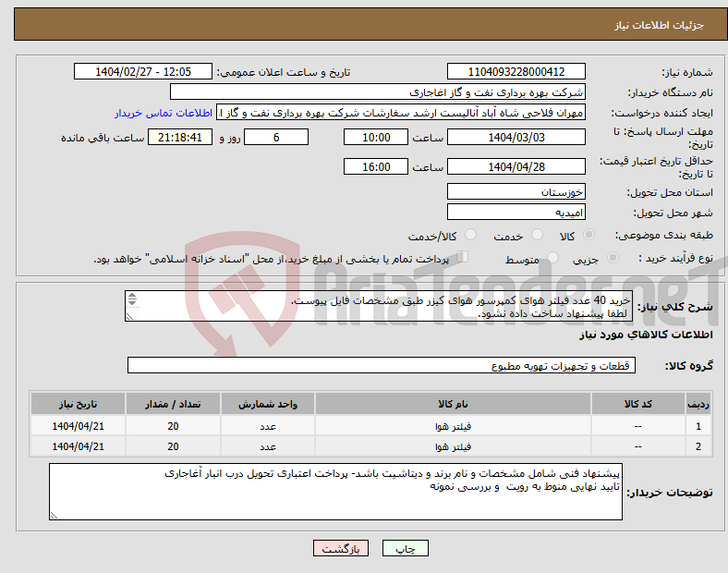The height and width of the screenshot is (573, 728).
Task: Click the price validity date 1404/04/28
Action: 516,166
